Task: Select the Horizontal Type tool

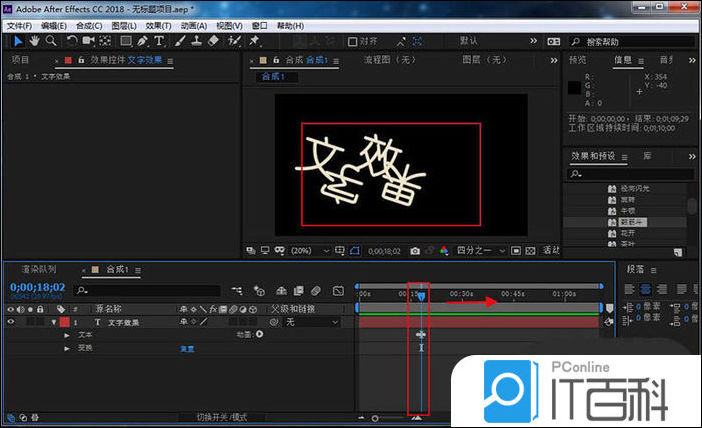Action: click(159, 41)
